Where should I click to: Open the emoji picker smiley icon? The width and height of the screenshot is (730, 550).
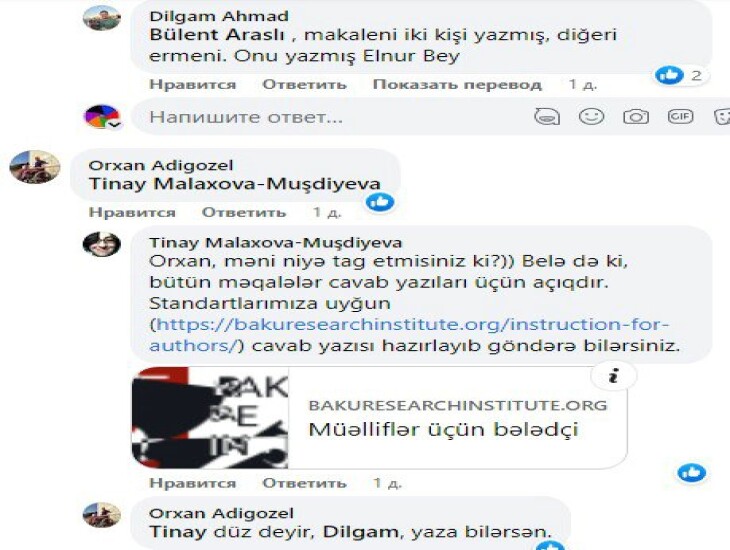point(591,116)
